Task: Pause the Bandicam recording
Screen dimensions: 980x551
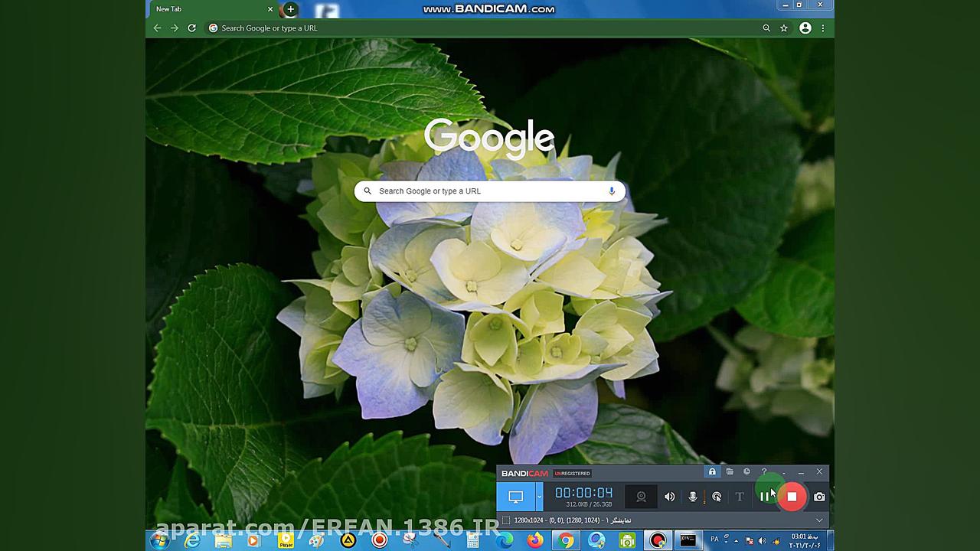Action: point(764,497)
